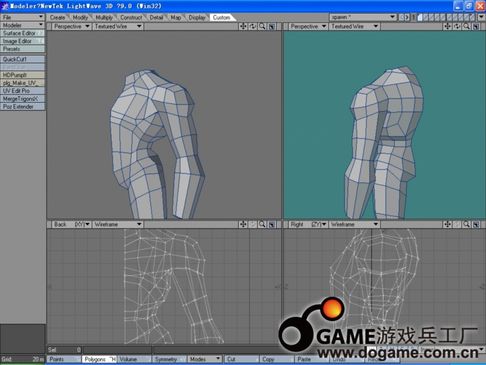The image size is (486, 365).
Task: Open view type dropdown in teal Perspective viewport
Action: pyautogui.click(x=308, y=26)
